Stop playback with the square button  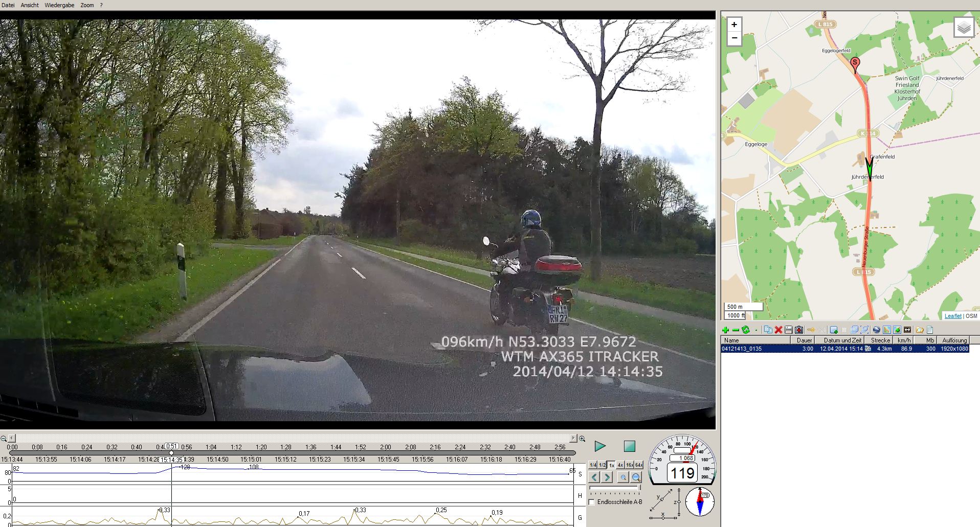tap(629, 447)
